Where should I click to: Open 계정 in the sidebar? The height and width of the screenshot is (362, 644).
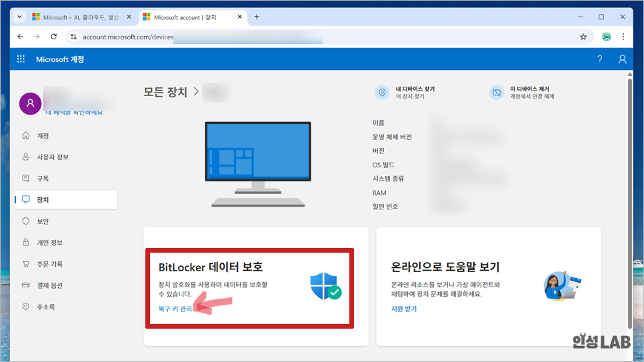coord(66,135)
